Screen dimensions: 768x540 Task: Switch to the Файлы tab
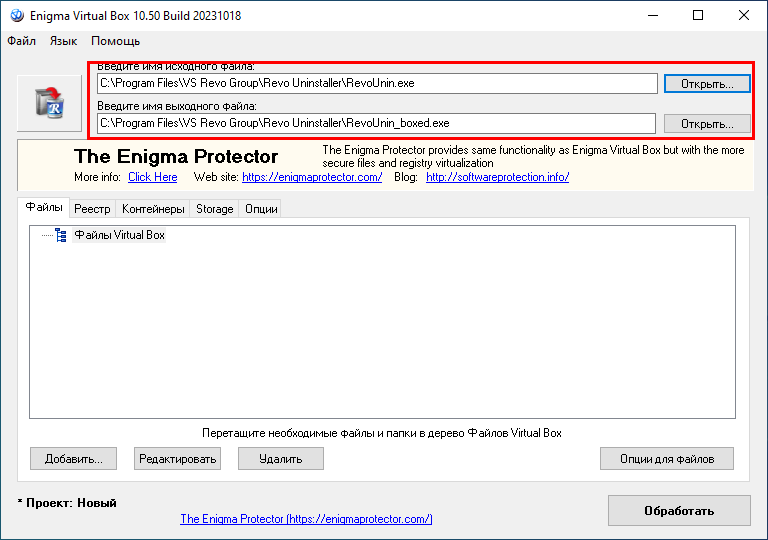[x=44, y=207]
